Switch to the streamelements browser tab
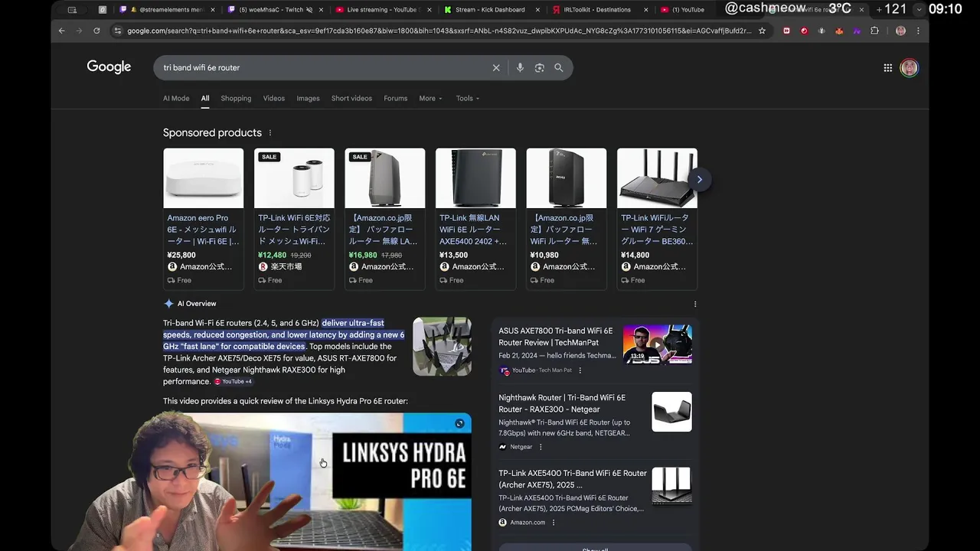This screenshot has height=551, width=980. (167, 10)
